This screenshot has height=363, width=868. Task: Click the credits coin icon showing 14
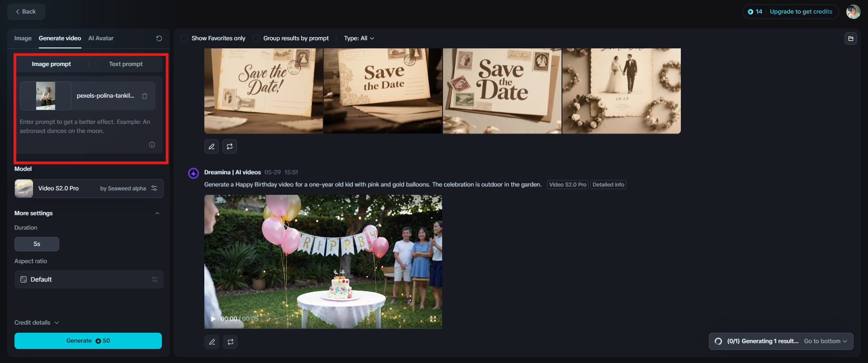750,12
